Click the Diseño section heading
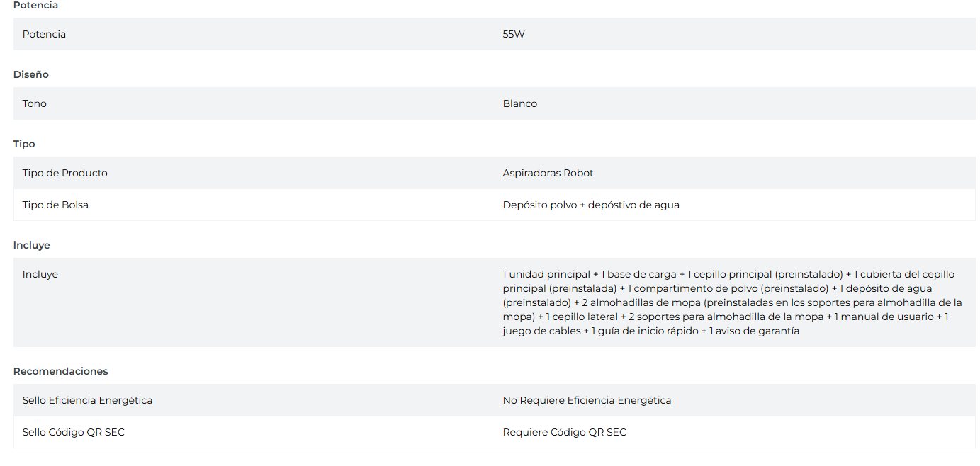 [30, 74]
